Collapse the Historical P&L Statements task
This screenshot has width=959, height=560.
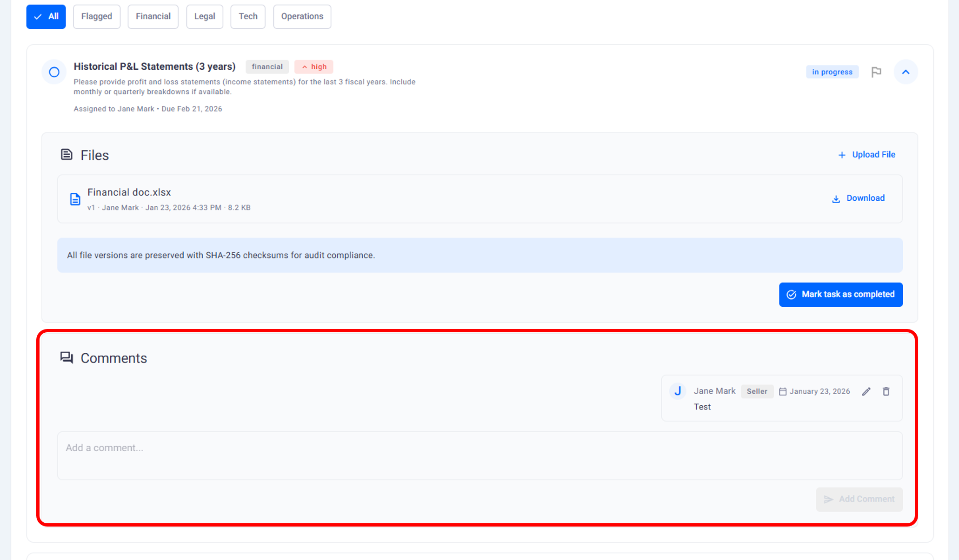[906, 72]
